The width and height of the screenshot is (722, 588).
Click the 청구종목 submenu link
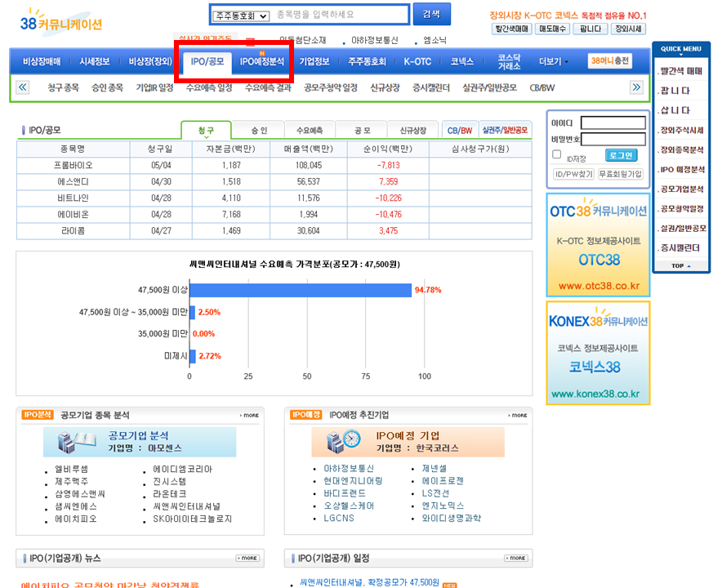click(x=63, y=87)
